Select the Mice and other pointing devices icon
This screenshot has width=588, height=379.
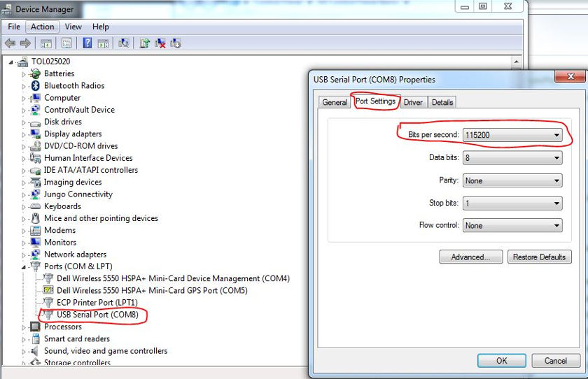tap(35, 218)
